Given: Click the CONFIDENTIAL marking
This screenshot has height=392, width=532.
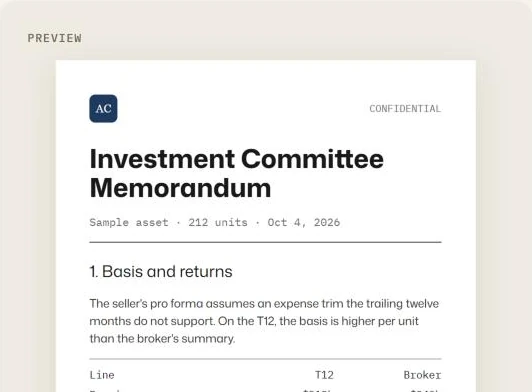Looking at the screenshot, I should click(x=405, y=109).
